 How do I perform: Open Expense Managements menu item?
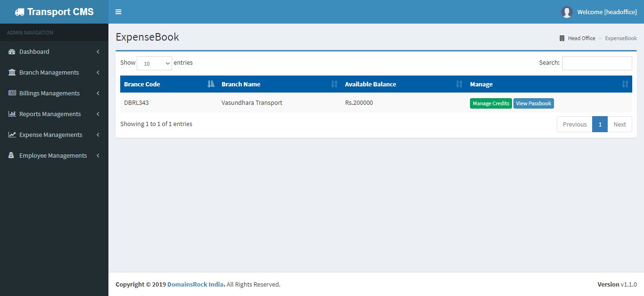pos(54,135)
